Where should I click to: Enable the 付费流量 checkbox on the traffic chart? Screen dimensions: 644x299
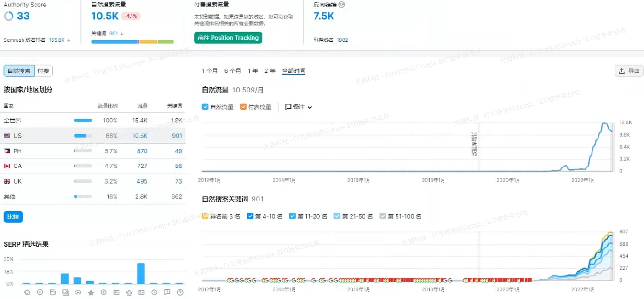coord(242,107)
